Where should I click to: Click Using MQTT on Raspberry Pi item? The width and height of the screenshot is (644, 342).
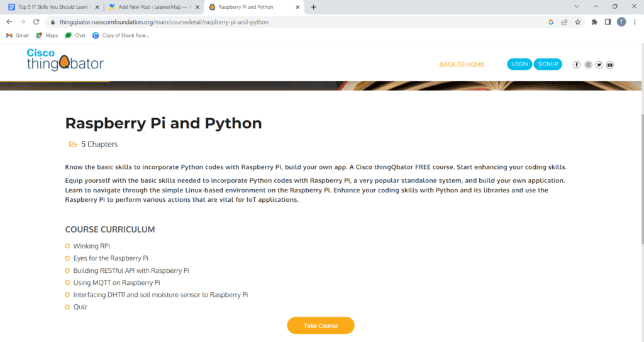point(116,282)
